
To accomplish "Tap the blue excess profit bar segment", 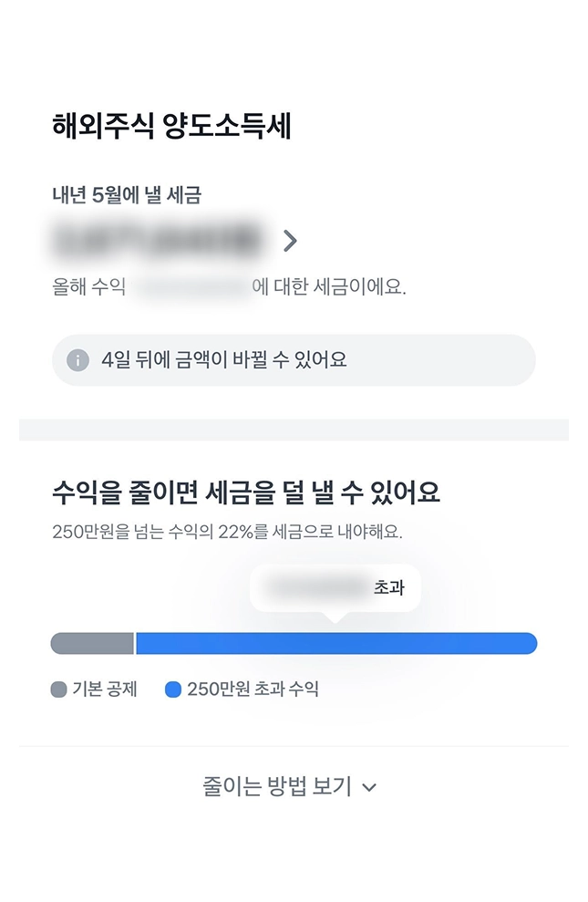I will (x=336, y=643).
